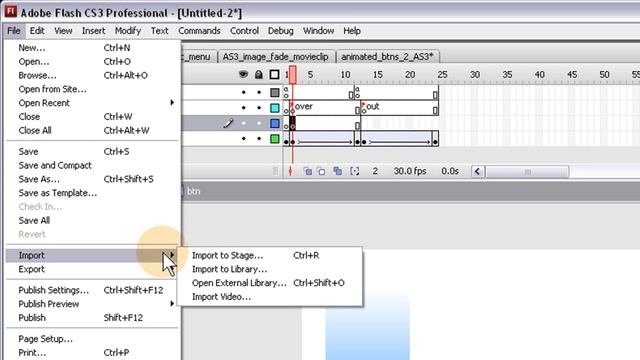Click the Flash application icon in title bar
Screen dimensions: 640x360
10,12
